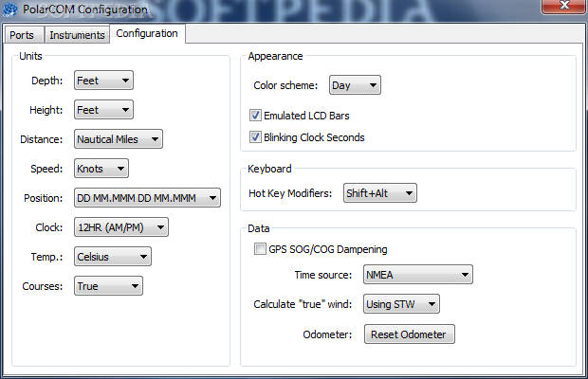
Task: Open the Time source dropdown showing NMEA
Action: click(417, 275)
